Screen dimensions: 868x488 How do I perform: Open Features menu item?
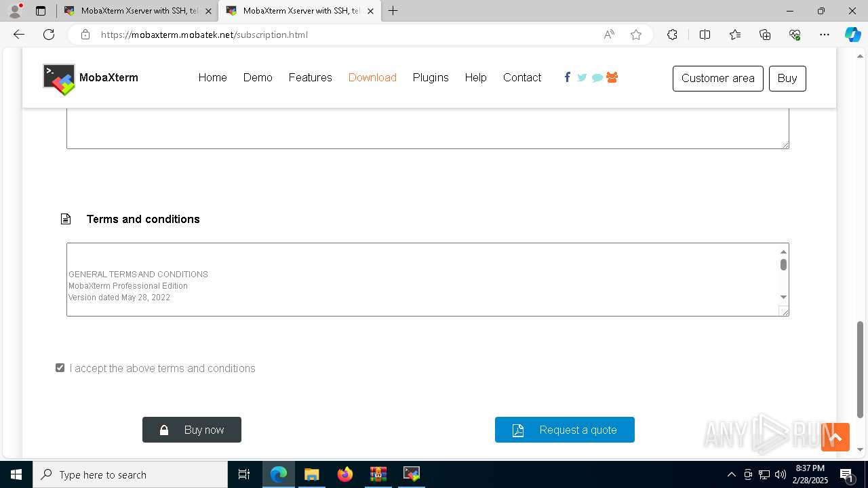click(311, 78)
